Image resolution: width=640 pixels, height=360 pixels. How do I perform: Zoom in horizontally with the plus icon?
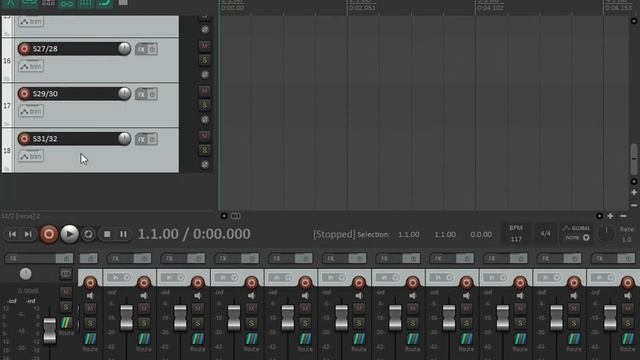coord(610,216)
